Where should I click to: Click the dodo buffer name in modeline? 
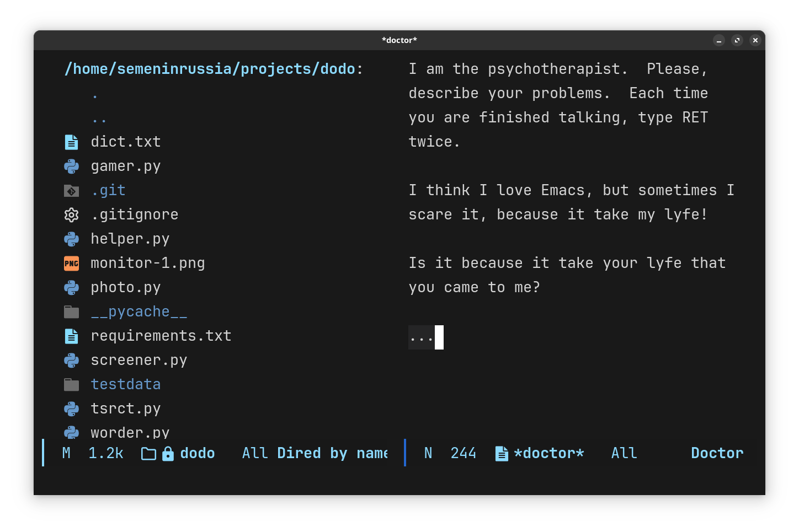pos(198,454)
